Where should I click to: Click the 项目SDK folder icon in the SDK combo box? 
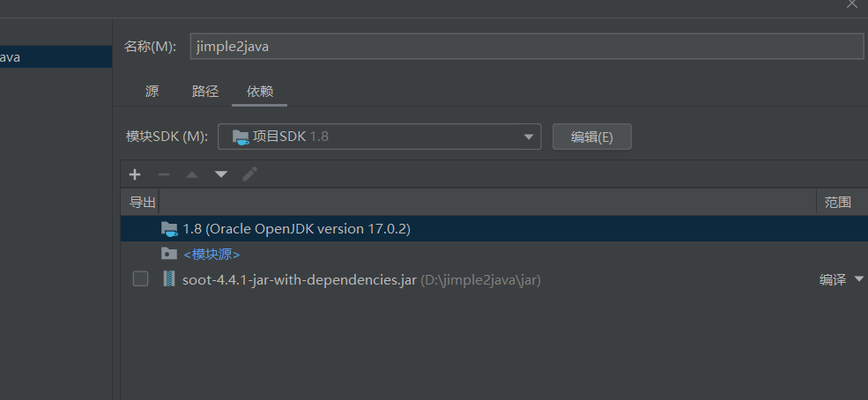tap(240, 137)
